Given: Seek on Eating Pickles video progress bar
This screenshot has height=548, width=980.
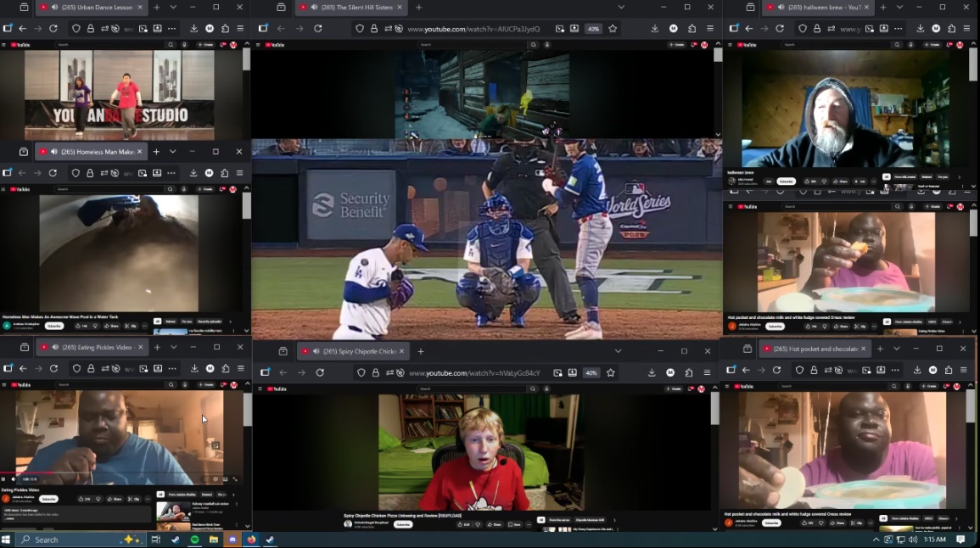Looking at the screenshot, I should tap(120, 473).
